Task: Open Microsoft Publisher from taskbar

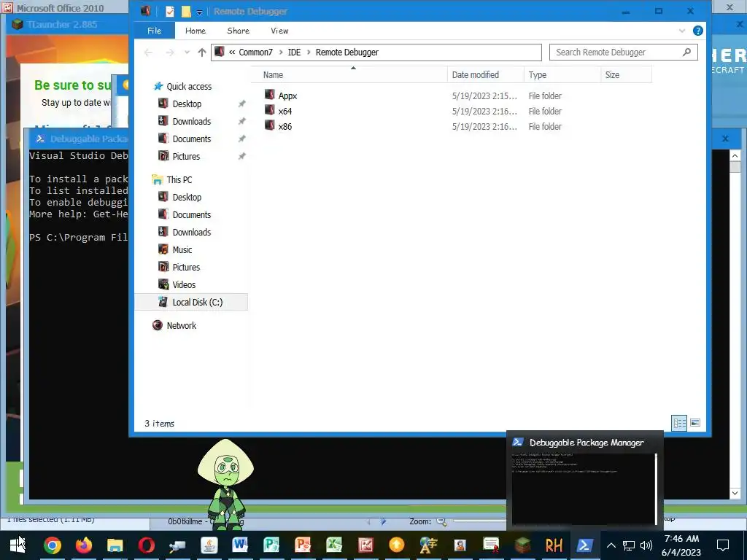Action: pos(271,545)
